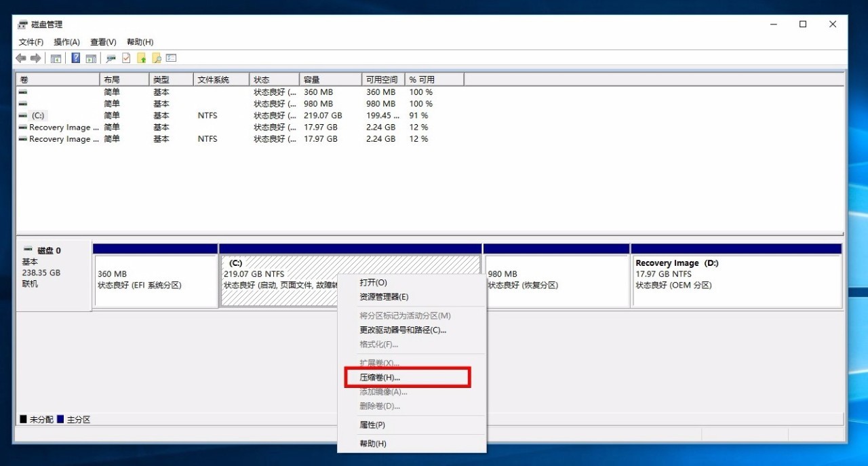The image size is (868, 466).
Task: Toggle the action pane toolbar icon
Action: pos(90,58)
